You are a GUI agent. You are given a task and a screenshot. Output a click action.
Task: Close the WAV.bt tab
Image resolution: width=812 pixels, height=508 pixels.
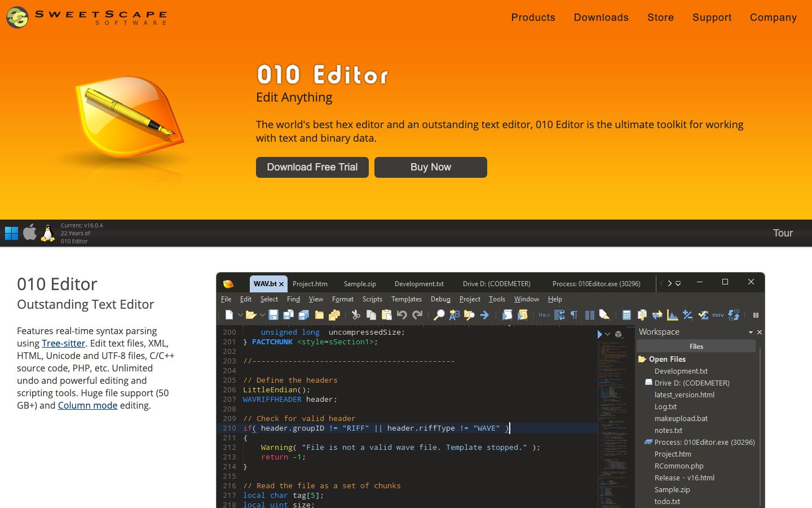[281, 284]
